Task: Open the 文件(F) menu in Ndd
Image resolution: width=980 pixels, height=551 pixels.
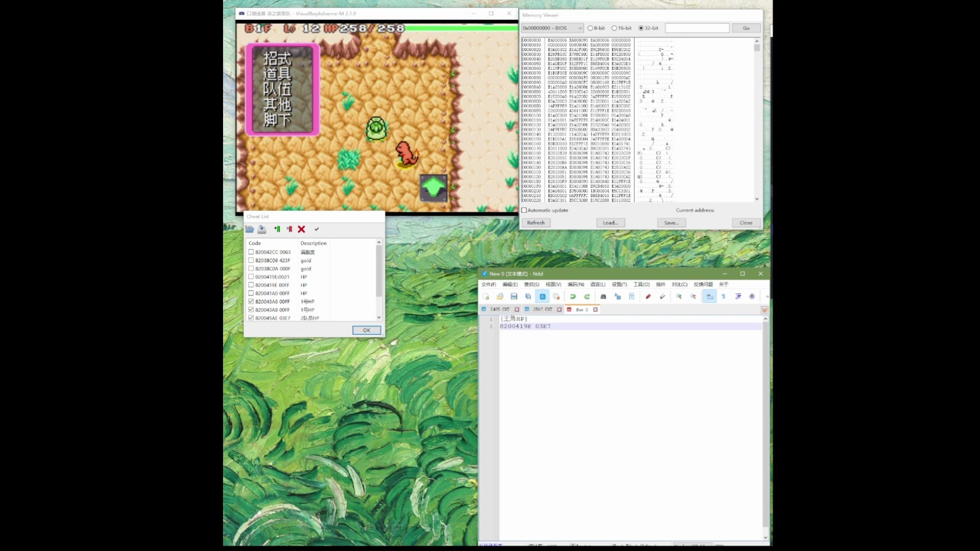Action: point(488,285)
